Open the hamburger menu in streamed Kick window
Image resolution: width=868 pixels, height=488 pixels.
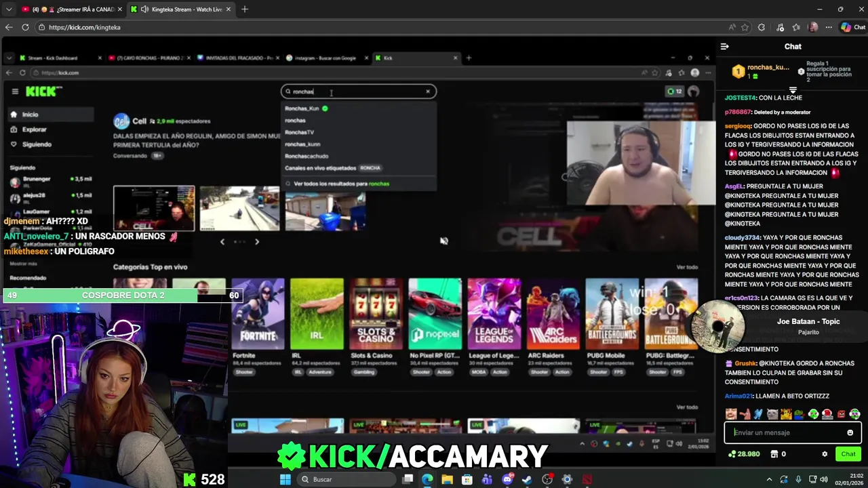[x=15, y=91]
